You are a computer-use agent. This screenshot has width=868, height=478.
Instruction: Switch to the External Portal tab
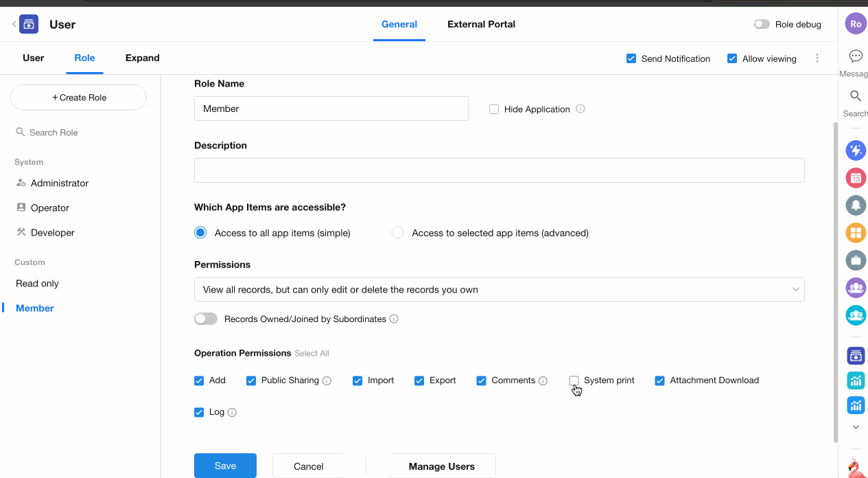click(481, 24)
